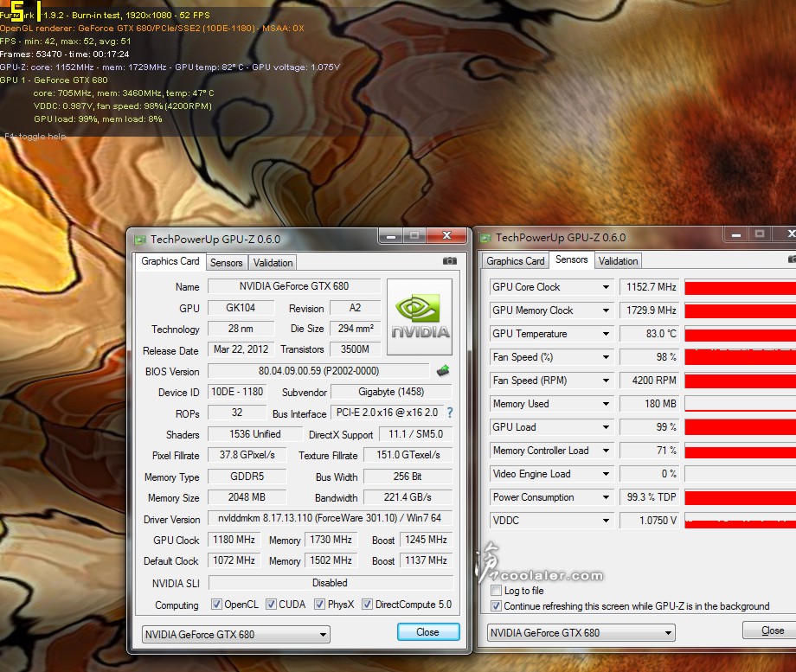Click the BIOS save chip icon
Viewport: 796px width, 672px height.
point(443,371)
